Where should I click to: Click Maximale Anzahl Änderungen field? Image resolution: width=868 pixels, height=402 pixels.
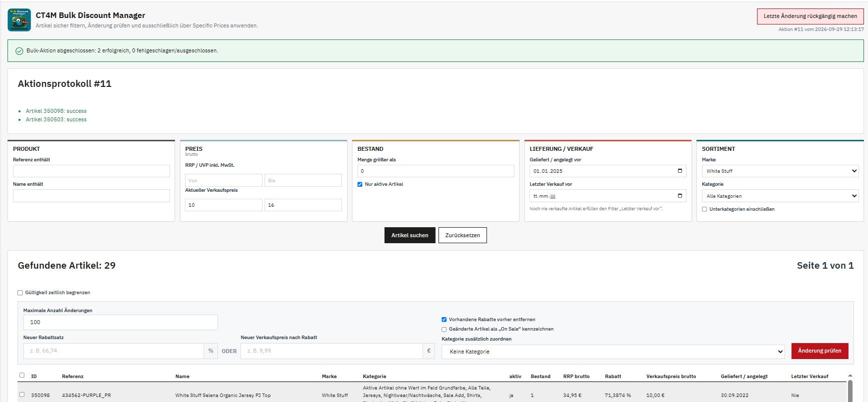point(120,322)
